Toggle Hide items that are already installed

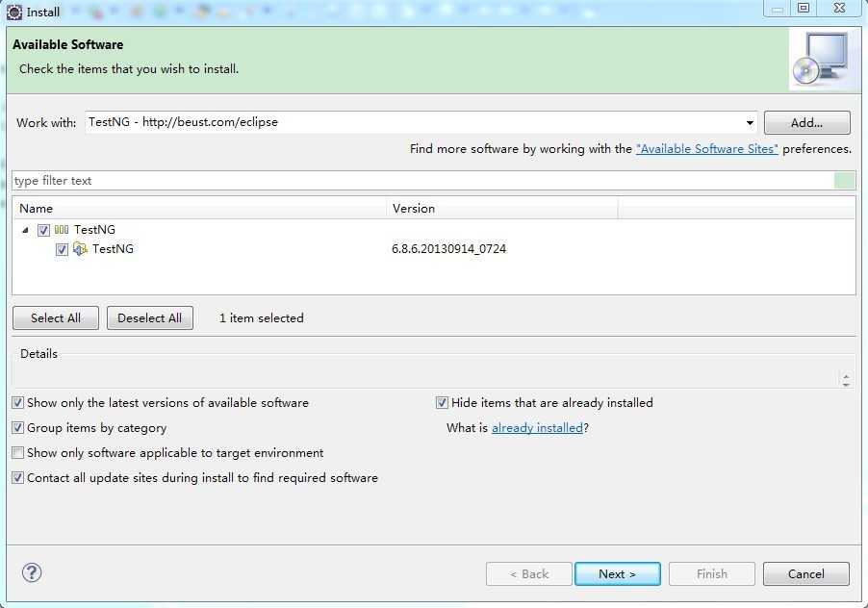point(442,403)
